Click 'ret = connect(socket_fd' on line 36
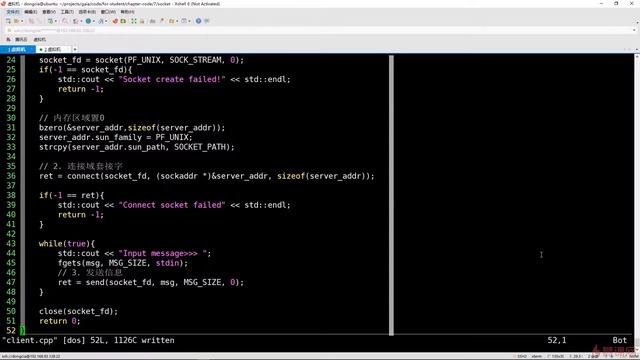The height and width of the screenshot is (360, 640). tap(207, 176)
